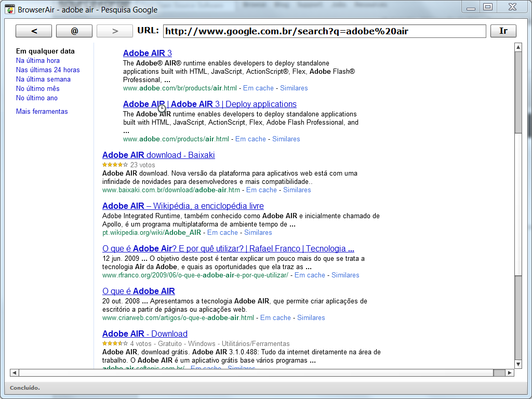The width and height of the screenshot is (532, 399).
Task: Click vertical scrollbar down arrow
Action: (518, 364)
